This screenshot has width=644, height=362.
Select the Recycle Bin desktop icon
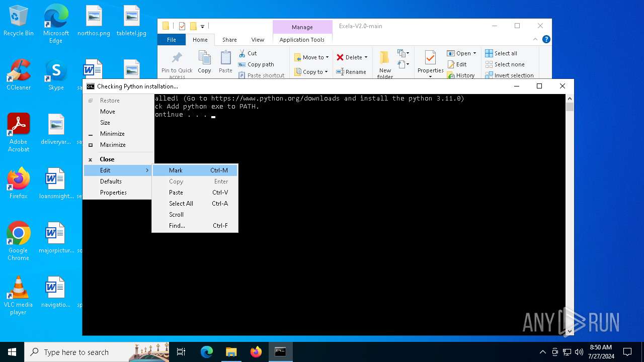(x=19, y=21)
